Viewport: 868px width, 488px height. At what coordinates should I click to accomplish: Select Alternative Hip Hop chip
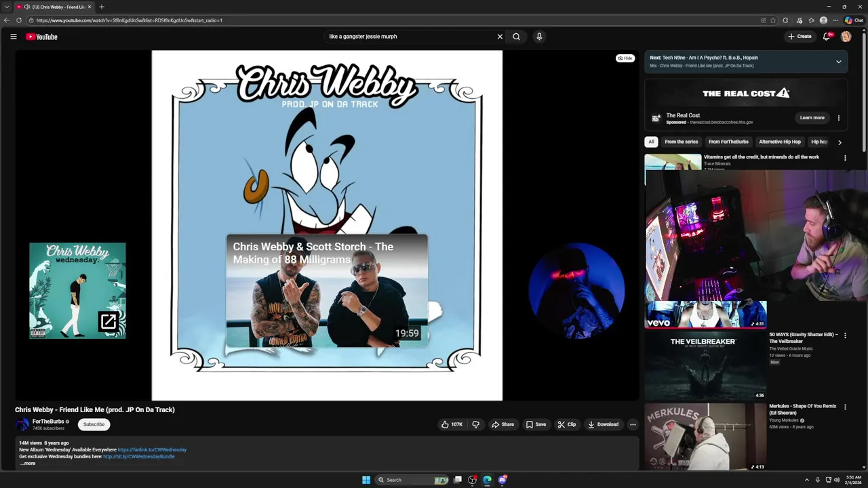click(780, 142)
